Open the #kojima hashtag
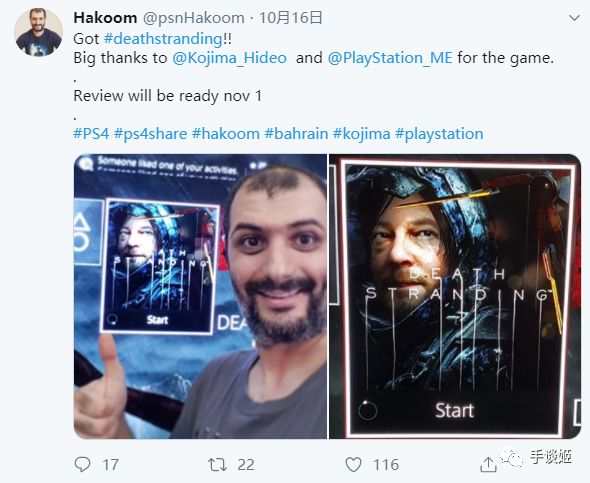The image size is (590, 483). click(x=362, y=134)
